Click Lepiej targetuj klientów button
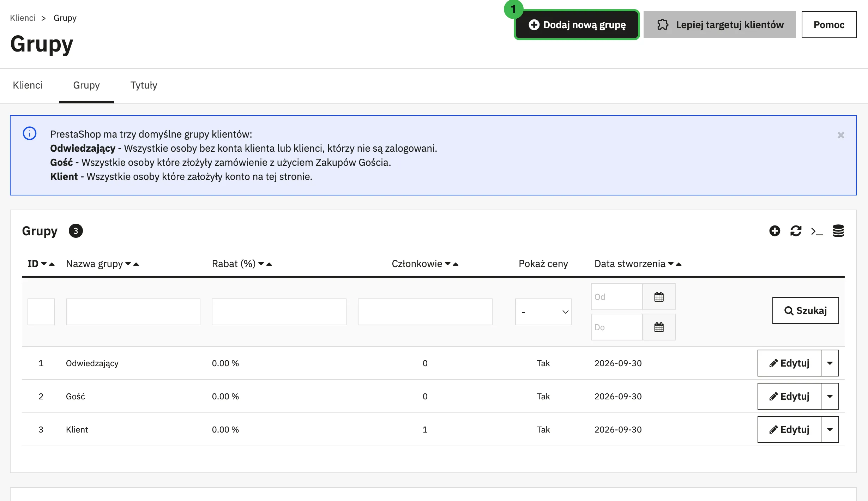868x501 pixels. tap(719, 25)
